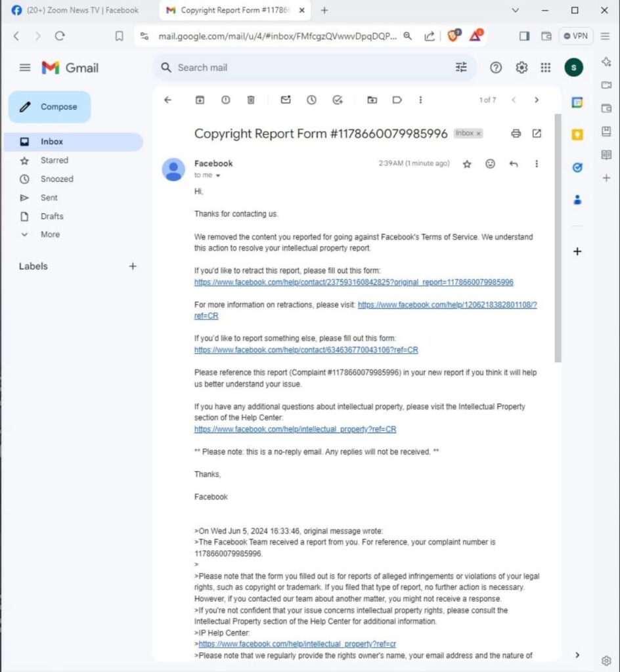Show advanced search options

click(461, 68)
